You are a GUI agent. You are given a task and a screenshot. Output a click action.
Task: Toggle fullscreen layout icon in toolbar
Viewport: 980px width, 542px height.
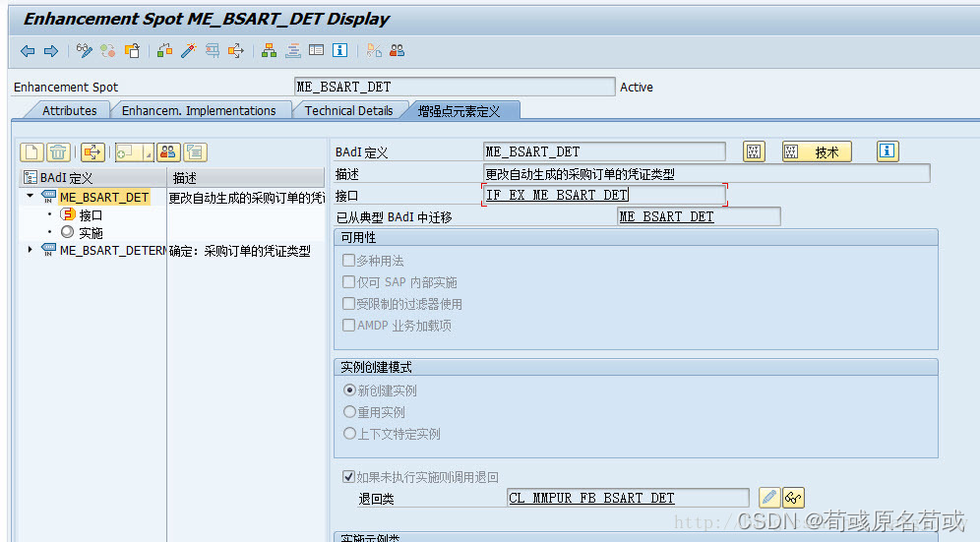317,50
